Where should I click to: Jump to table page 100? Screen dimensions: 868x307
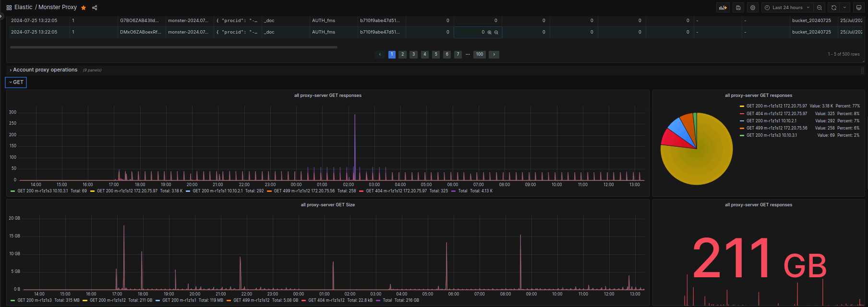[x=480, y=55]
